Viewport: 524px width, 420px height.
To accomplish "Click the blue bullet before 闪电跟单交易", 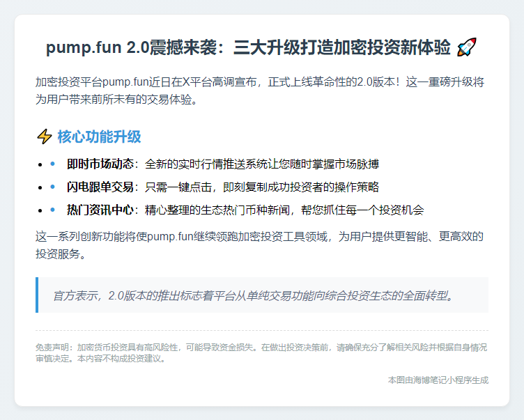I will point(52,187).
